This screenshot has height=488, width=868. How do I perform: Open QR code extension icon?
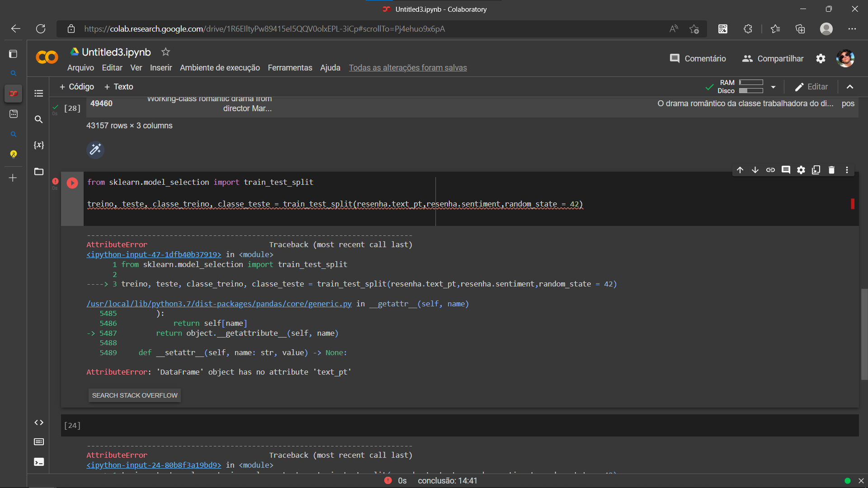pos(723,29)
